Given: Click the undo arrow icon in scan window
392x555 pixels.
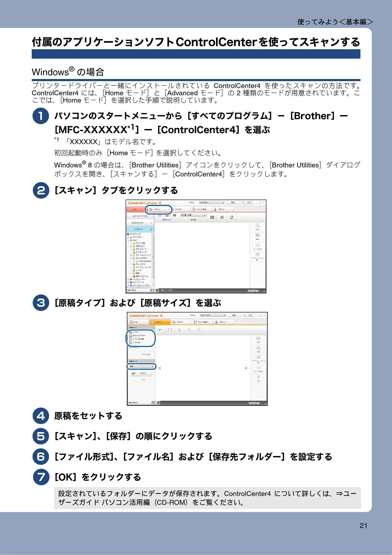Looking at the screenshot, I should (x=160, y=330).
